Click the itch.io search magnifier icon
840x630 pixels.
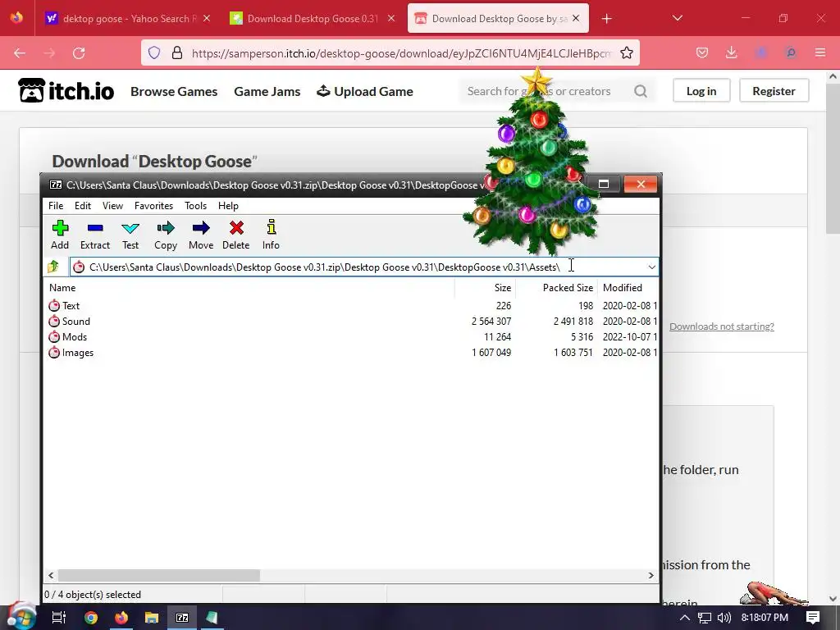click(641, 91)
